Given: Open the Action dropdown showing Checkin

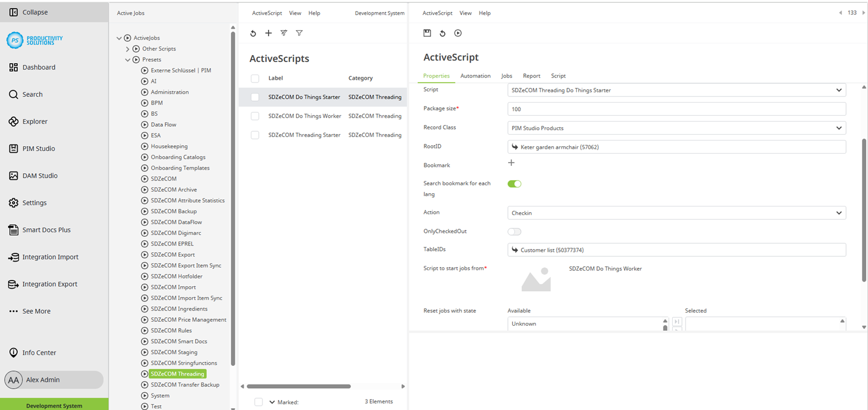Looking at the screenshot, I should click(x=676, y=212).
